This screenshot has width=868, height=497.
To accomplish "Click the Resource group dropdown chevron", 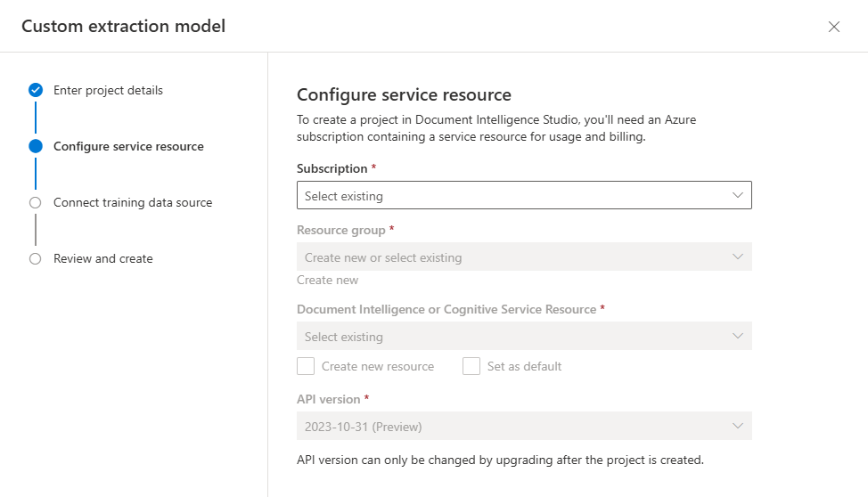I will click(x=737, y=257).
